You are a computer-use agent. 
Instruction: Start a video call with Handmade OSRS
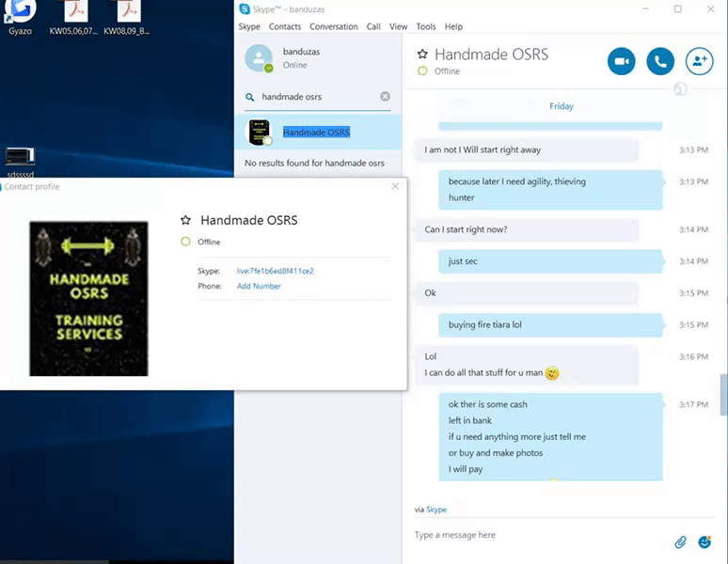(x=621, y=61)
